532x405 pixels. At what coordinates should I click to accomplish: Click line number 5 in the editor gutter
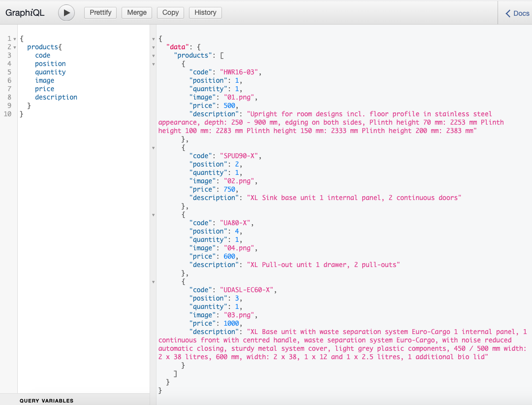click(10, 72)
